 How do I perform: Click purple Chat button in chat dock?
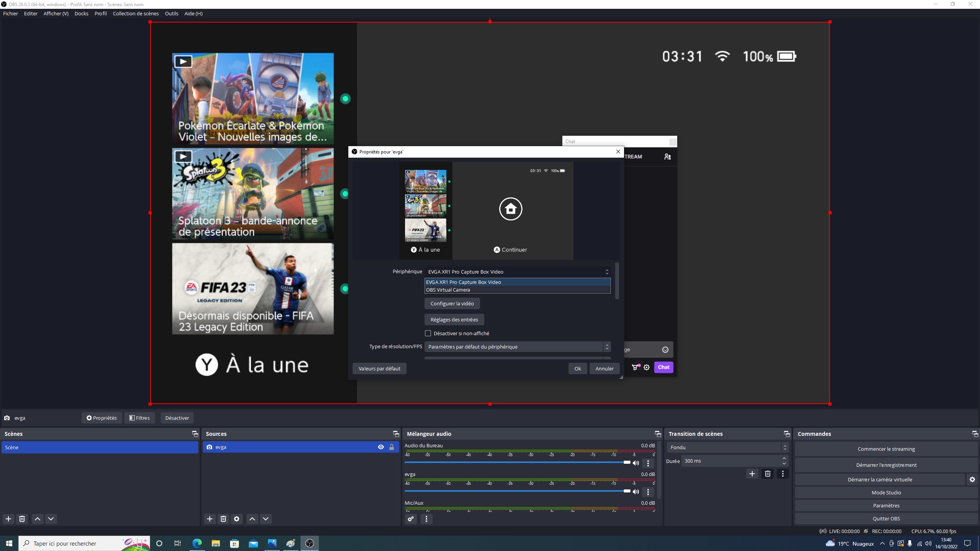pyautogui.click(x=663, y=367)
